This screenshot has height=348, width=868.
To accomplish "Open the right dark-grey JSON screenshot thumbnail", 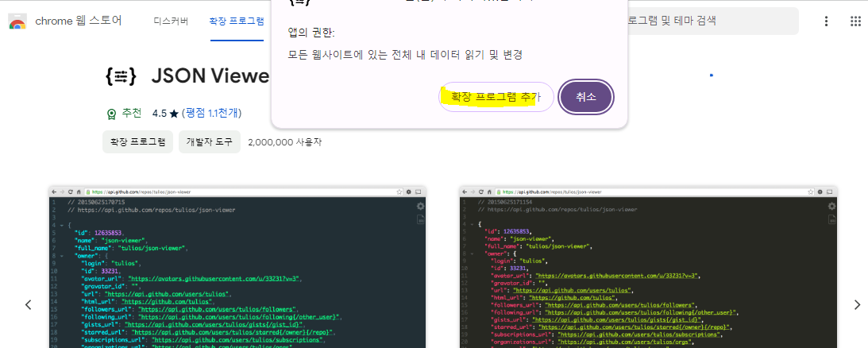I will (648, 267).
